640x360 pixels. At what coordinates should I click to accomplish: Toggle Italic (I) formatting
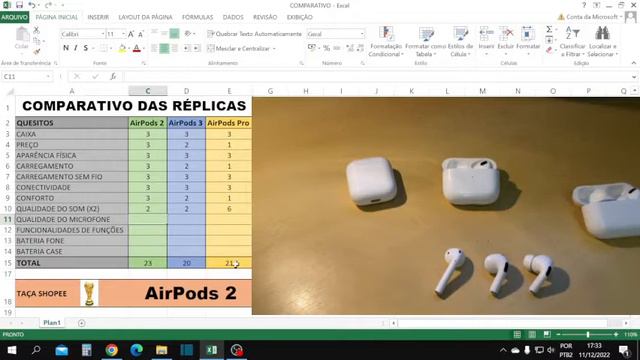76,48
